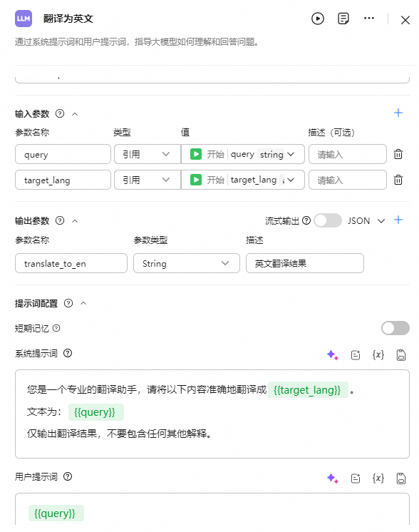This screenshot has height=532, width=419.
Task: Click save prompt icon for 用户提示词
Action: [x=401, y=479]
